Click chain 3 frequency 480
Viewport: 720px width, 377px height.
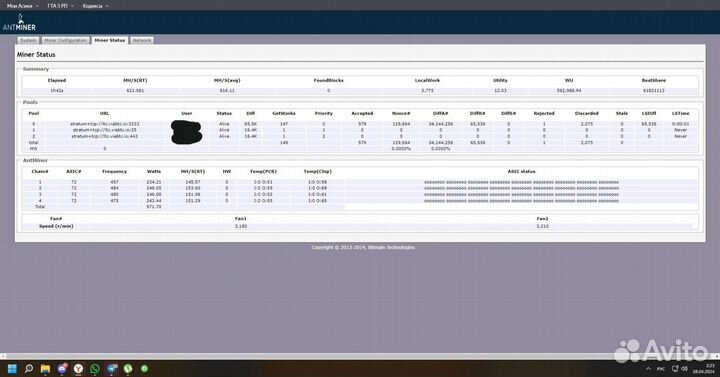click(114, 195)
